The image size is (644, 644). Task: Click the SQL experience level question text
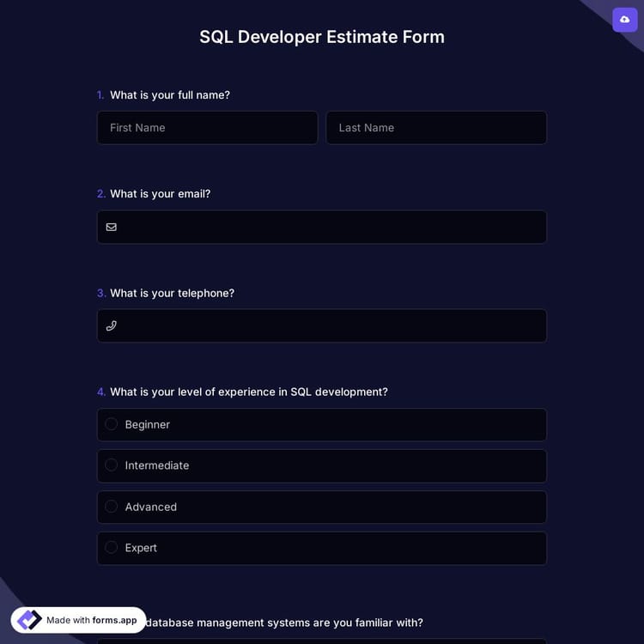(x=248, y=392)
